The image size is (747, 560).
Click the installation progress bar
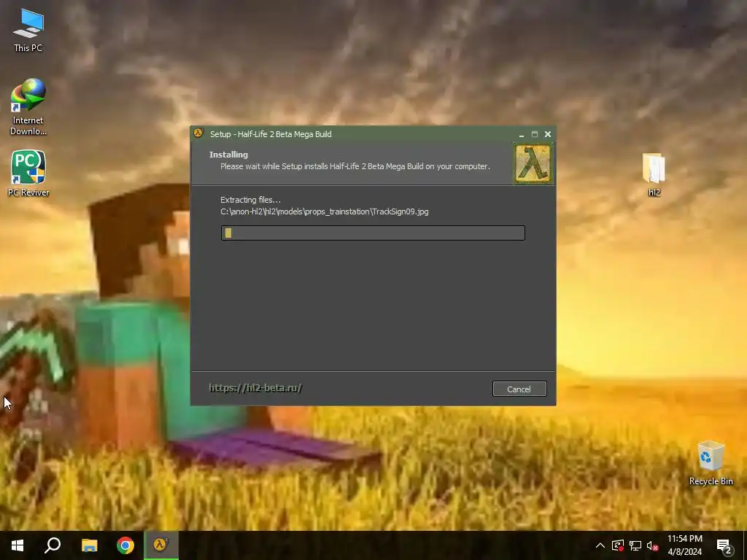(373, 233)
